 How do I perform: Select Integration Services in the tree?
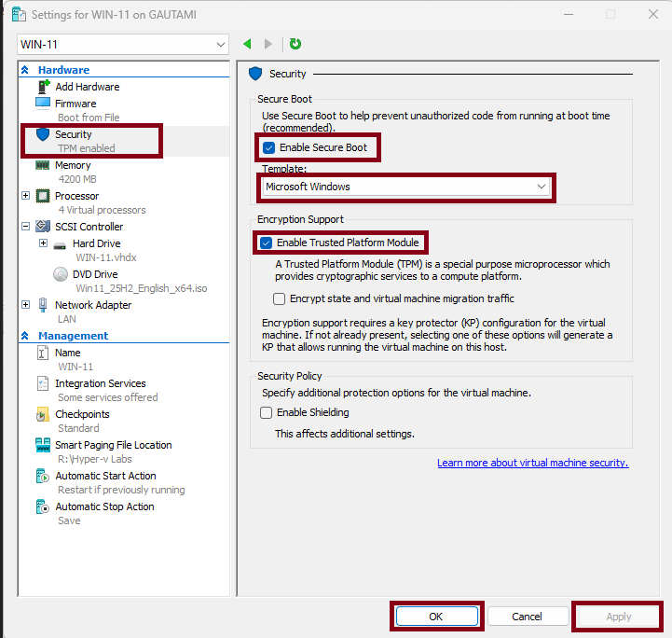click(x=100, y=383)
